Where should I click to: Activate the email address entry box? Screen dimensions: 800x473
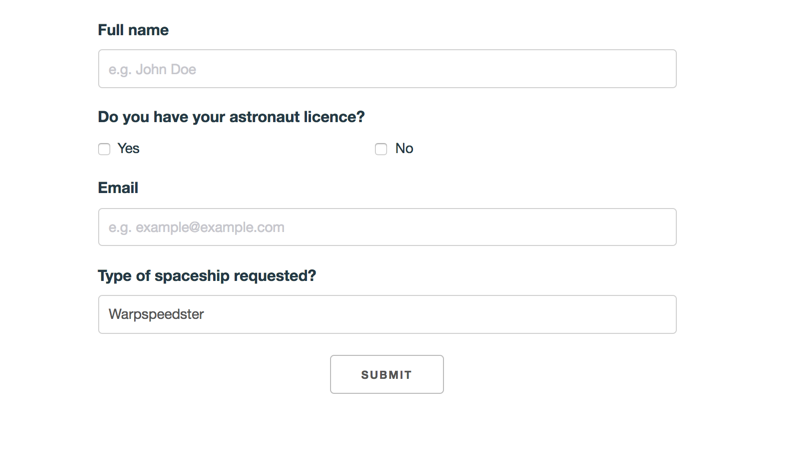click(387, 227)
